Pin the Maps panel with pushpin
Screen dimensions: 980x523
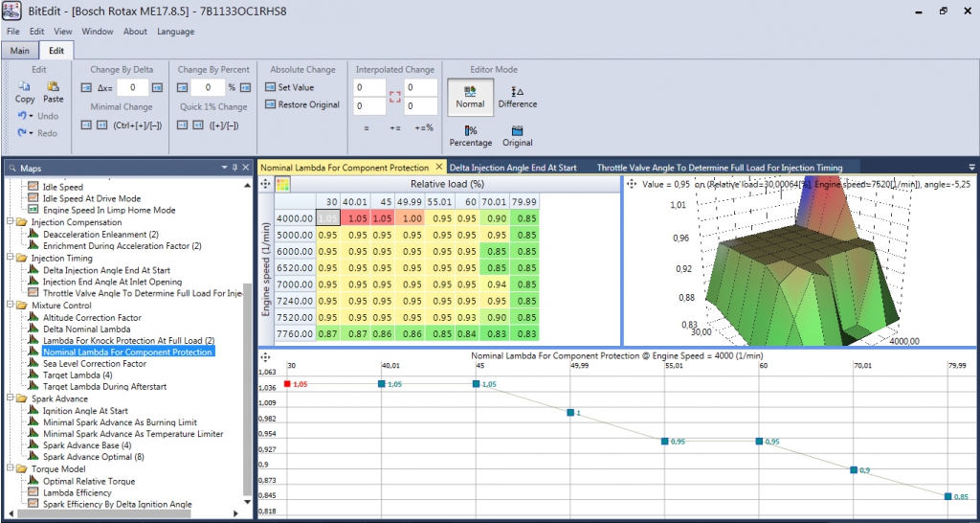pyautogui.click(x=235, y=168)
